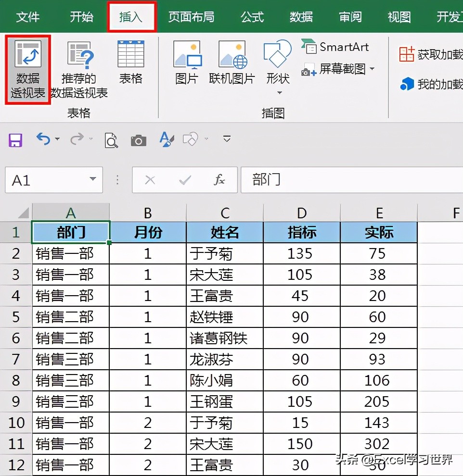Select cell with value 143
The width and height of the screenshot is (463, 476).
(x=379, y=423)
